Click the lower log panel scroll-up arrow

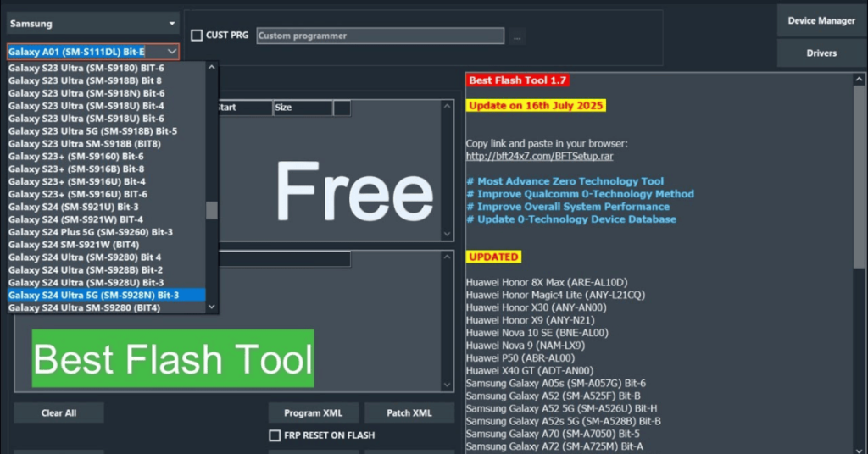(x=448, y=257)
